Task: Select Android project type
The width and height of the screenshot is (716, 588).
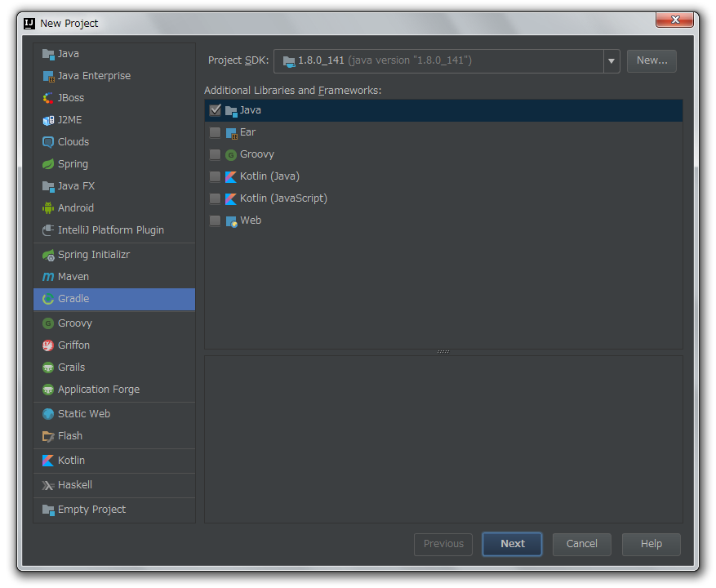Action: click(x=114, y=208)
